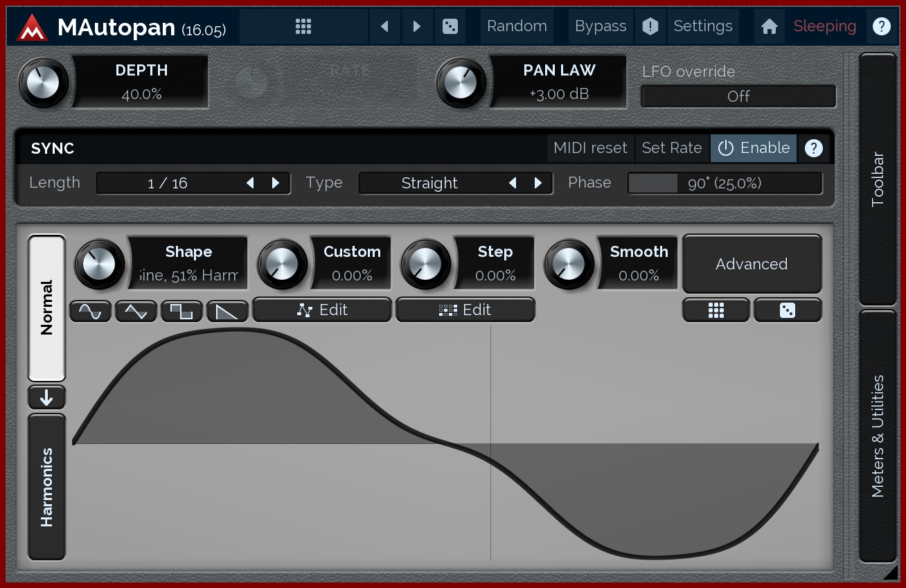
Task: Go to next preset with right arrow
Action: tap(417, 26)
